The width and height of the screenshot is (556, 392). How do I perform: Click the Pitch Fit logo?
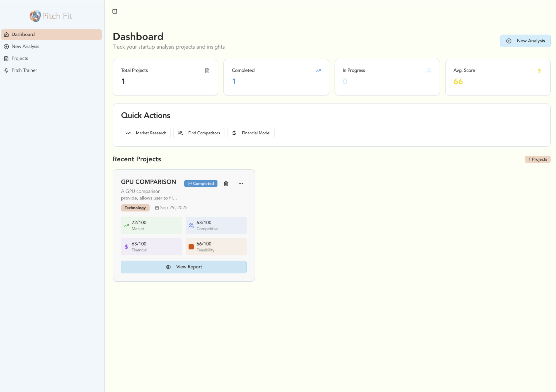tap(51, 16)
